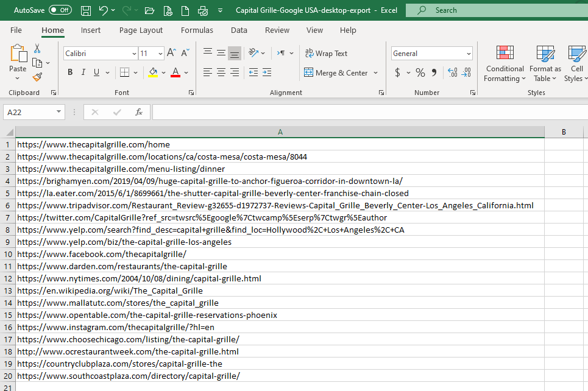Toggle AutoSave switch
This screenshot has width=588, height=391.
(x=60, y=10)
